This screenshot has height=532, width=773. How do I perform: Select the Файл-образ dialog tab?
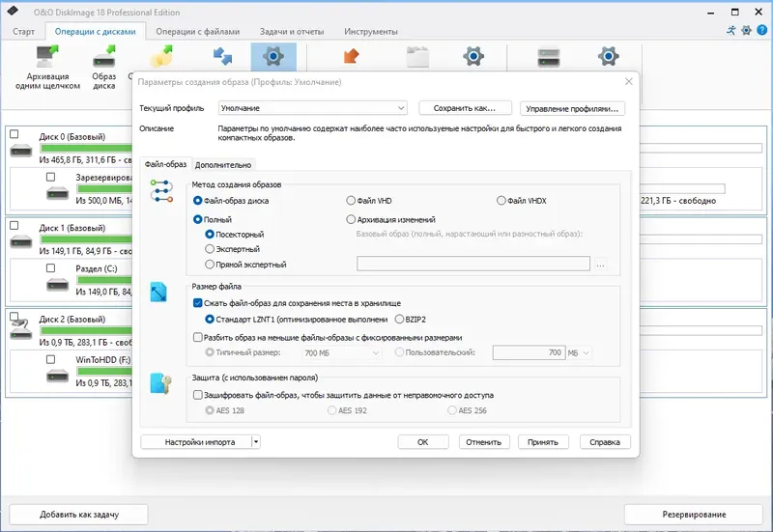tap(165, 164)
